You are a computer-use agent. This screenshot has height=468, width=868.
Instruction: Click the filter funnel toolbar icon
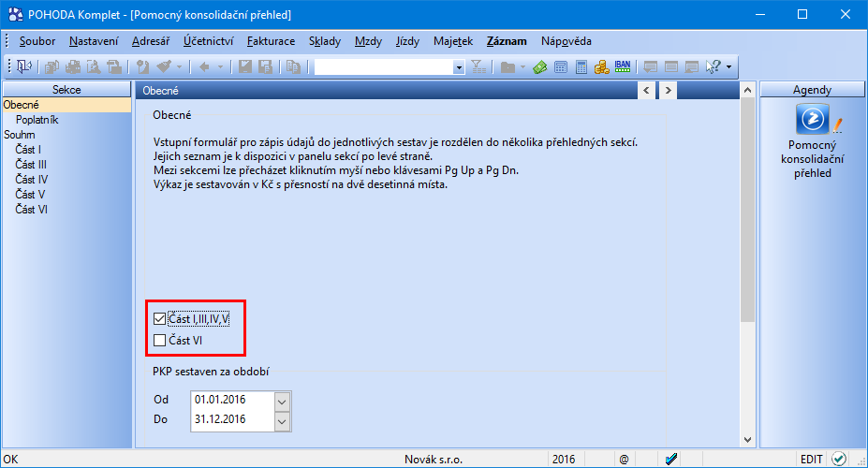pos(478,67)
